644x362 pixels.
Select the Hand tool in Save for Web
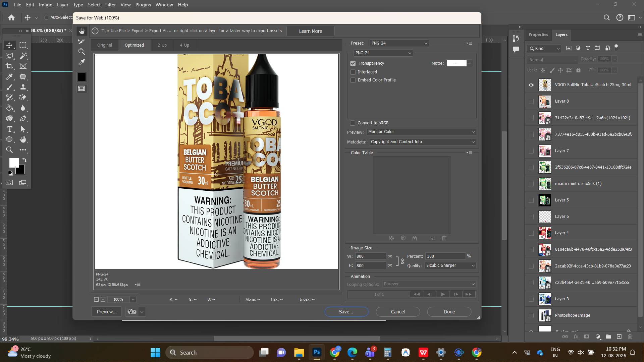pos(82,31)
